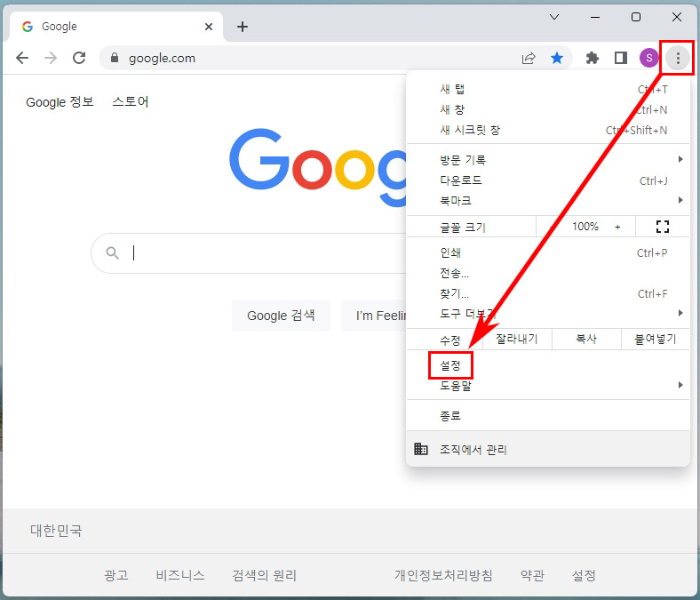Click 잘라내기 in the edit row

tap(517, 339)
